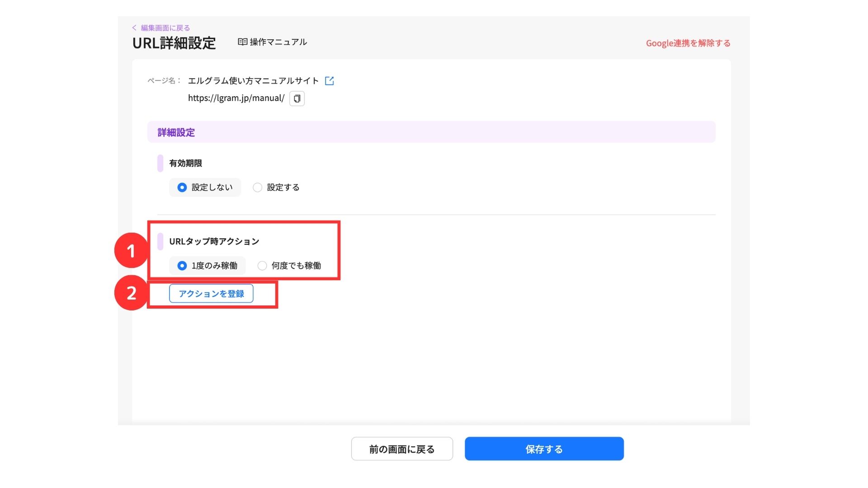Click アクションを登録 button

coord(211,294)
